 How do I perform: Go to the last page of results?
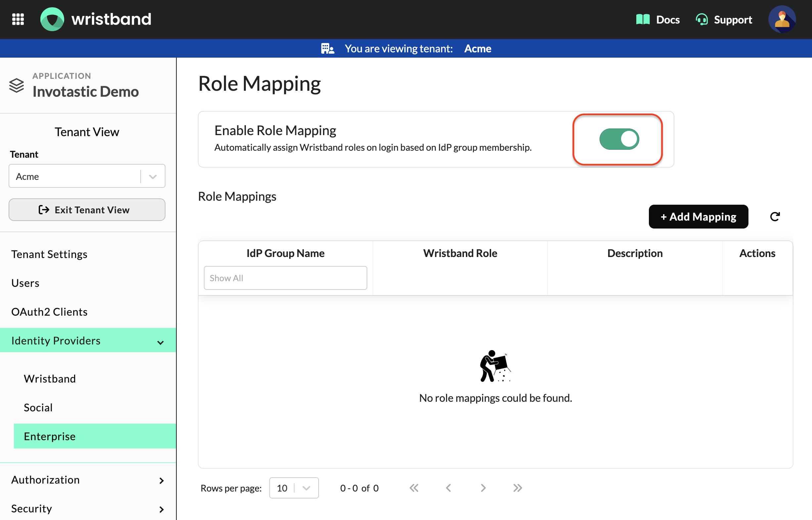coord(518,488)
